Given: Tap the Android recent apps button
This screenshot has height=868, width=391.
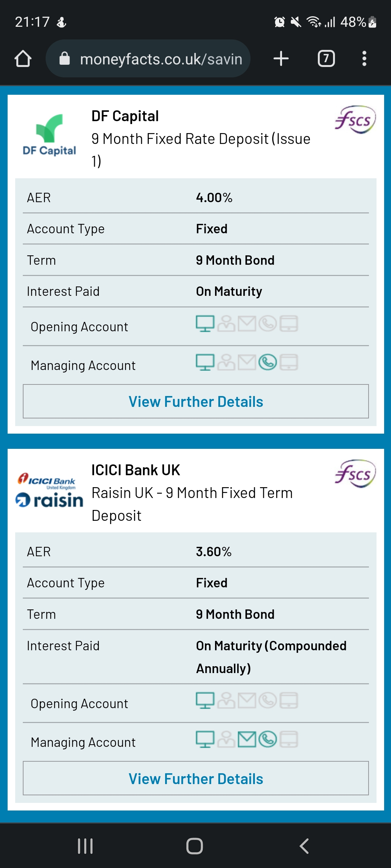Looking at the screenshot, I should [85, 846].
